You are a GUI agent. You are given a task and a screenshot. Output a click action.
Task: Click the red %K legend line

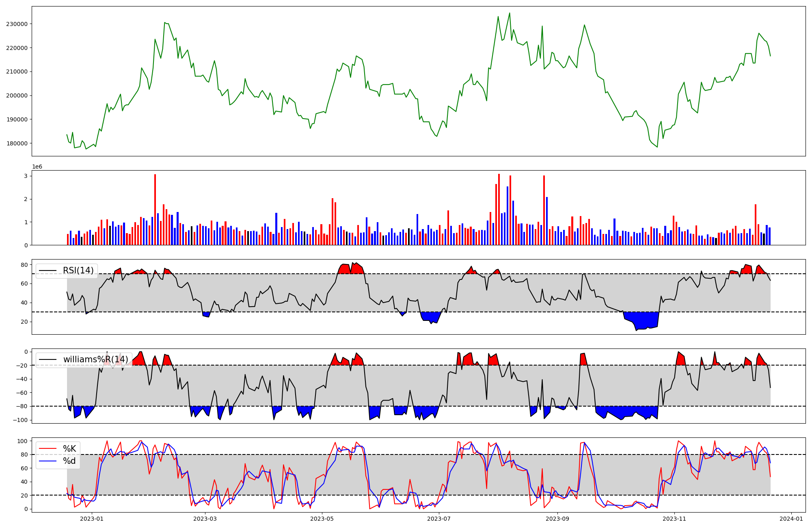tap(47, 449)
